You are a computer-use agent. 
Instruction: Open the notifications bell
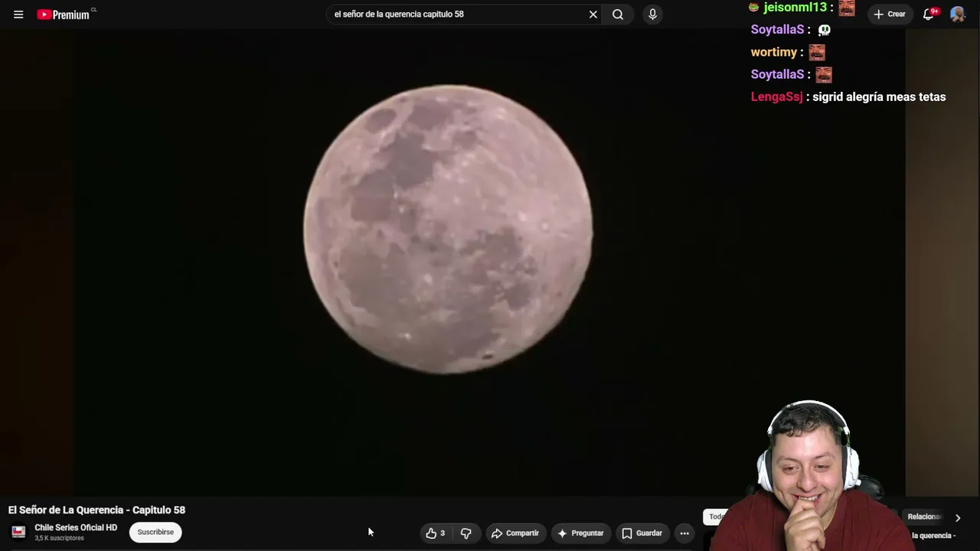click(929, 15)
